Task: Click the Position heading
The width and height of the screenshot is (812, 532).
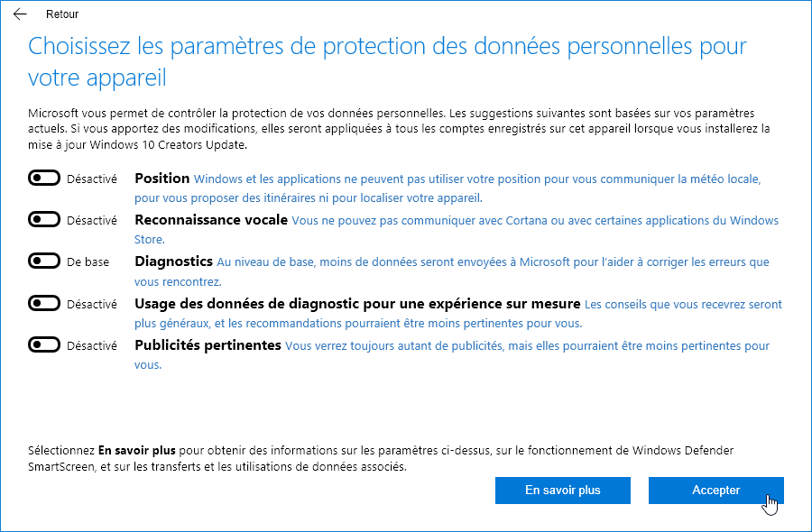Action: point(162,179)
